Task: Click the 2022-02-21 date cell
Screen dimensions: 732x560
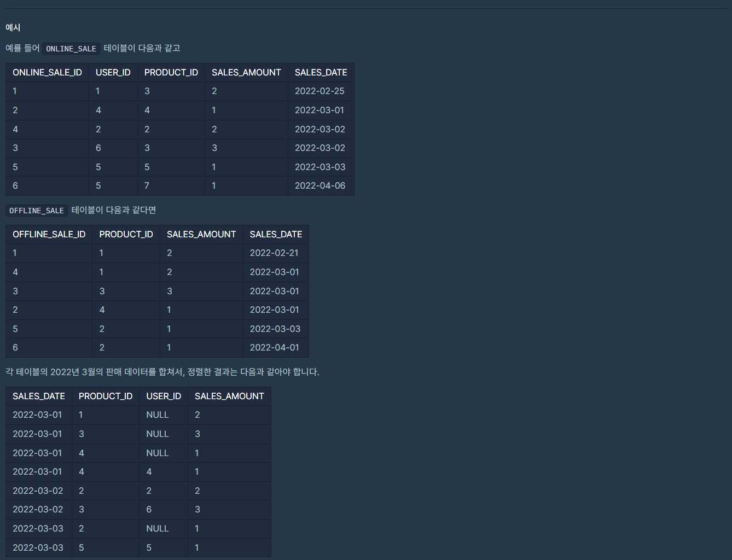Action: pyautogui.click(x=274, y=253)
